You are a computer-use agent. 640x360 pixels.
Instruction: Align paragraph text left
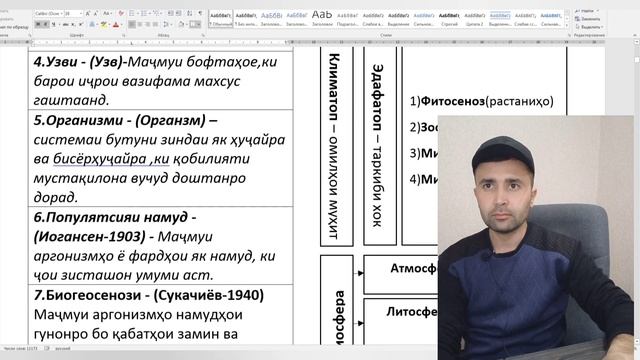132,24
